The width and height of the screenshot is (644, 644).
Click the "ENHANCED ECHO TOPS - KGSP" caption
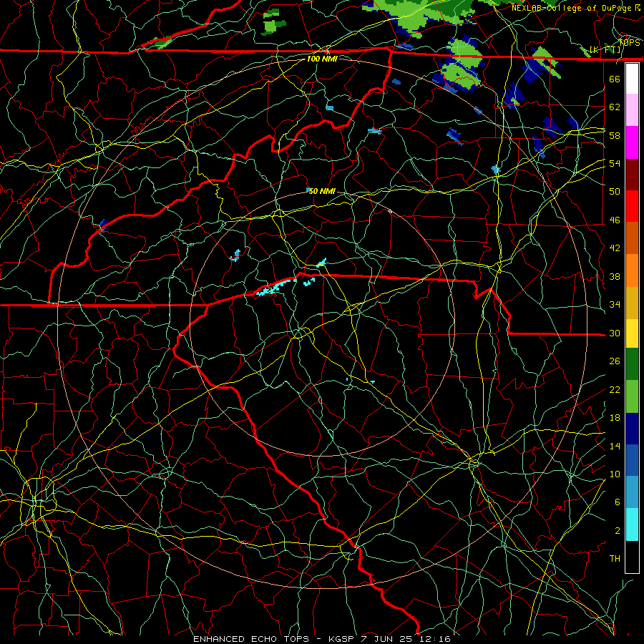coord(274,639)
